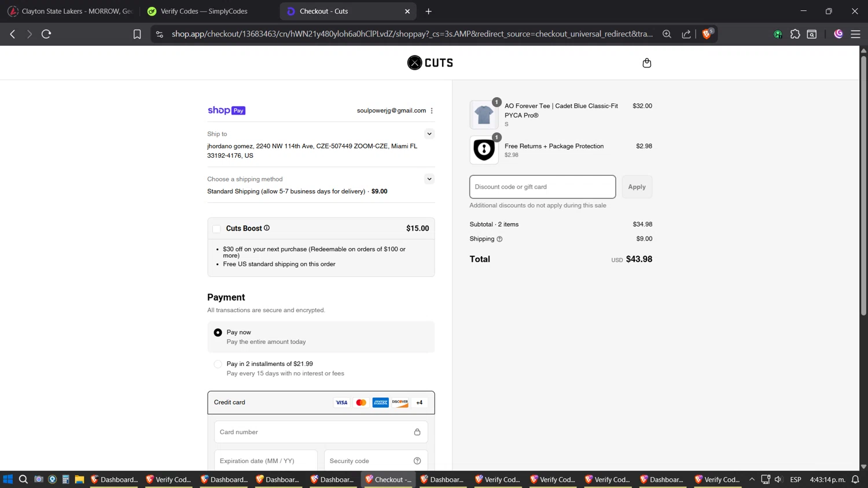Open File Explorer from taskbar
868x488 pixels.
point(79,479)
